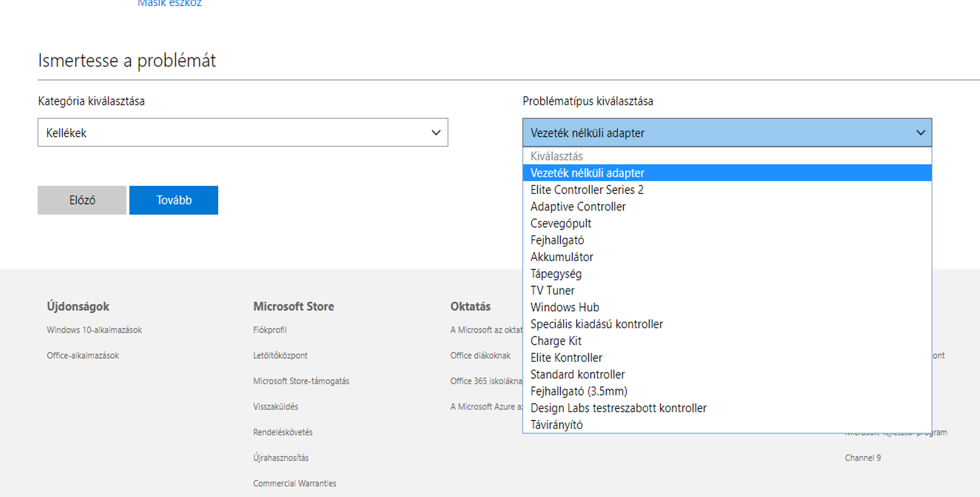The image size is (980, 497).
Task: Select the Tápegység option
Action: point(556,274)
